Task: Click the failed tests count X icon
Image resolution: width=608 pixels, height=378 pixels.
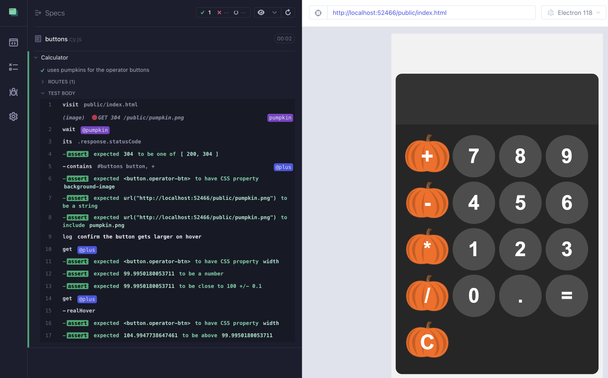Action: point(219,12)
